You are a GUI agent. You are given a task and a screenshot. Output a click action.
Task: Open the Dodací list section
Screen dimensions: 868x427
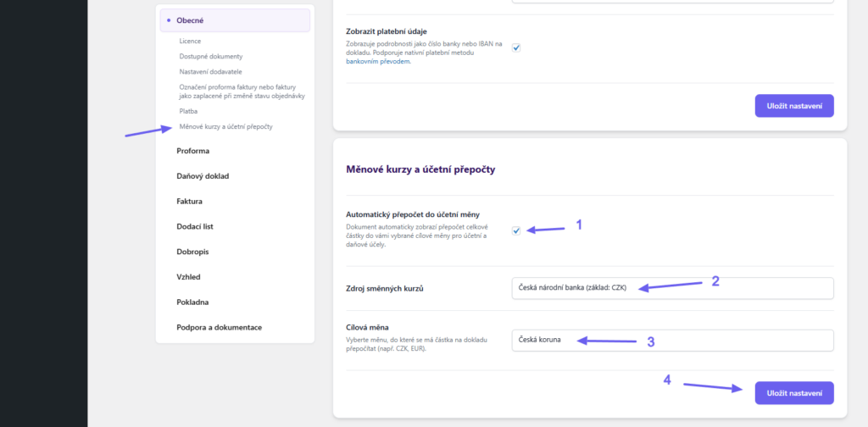(195, 226)
